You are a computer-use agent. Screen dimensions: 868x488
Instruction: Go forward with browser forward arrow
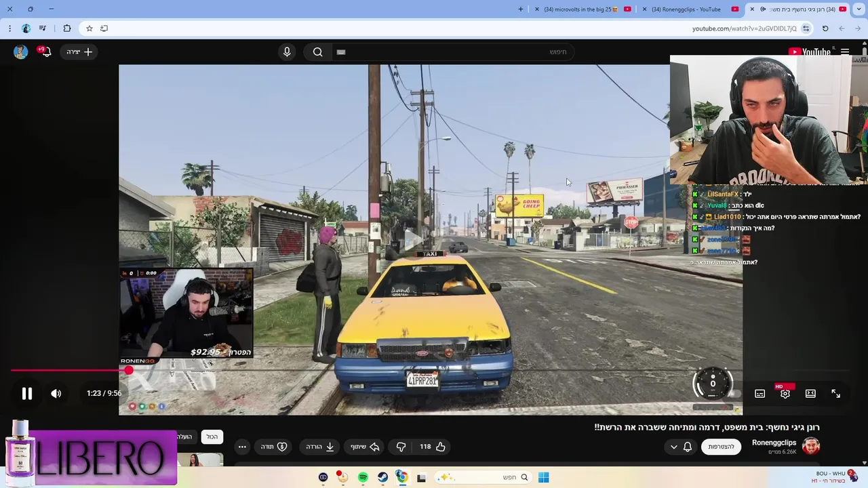842,28
